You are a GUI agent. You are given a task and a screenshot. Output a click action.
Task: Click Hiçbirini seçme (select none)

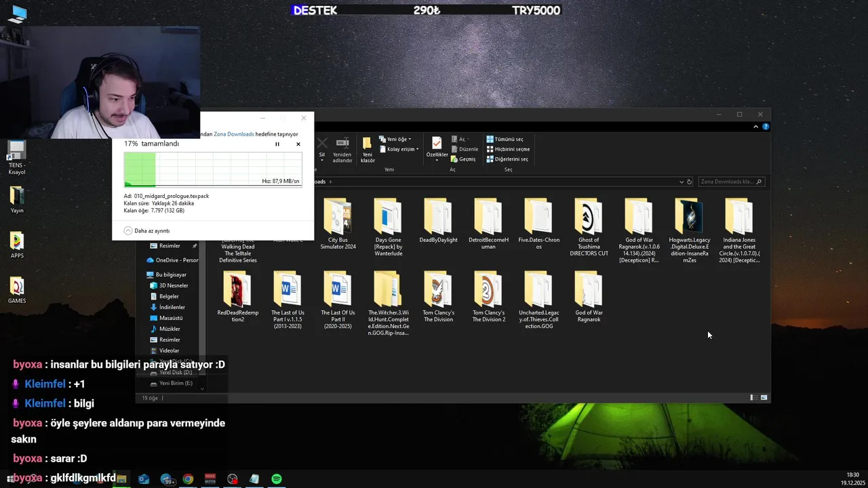508,149
